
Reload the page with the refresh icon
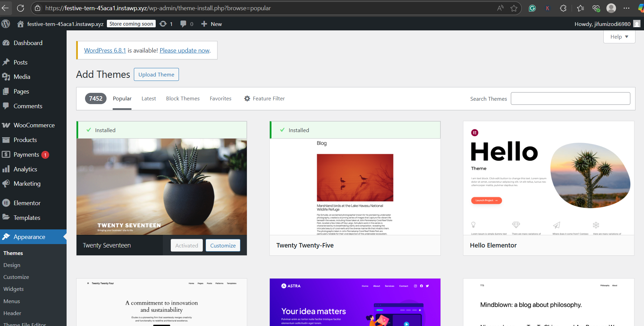[x=20, y=8]
